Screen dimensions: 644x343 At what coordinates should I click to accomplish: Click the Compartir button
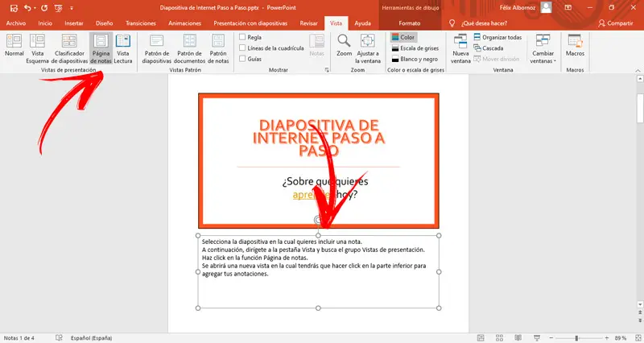(615, 23)
